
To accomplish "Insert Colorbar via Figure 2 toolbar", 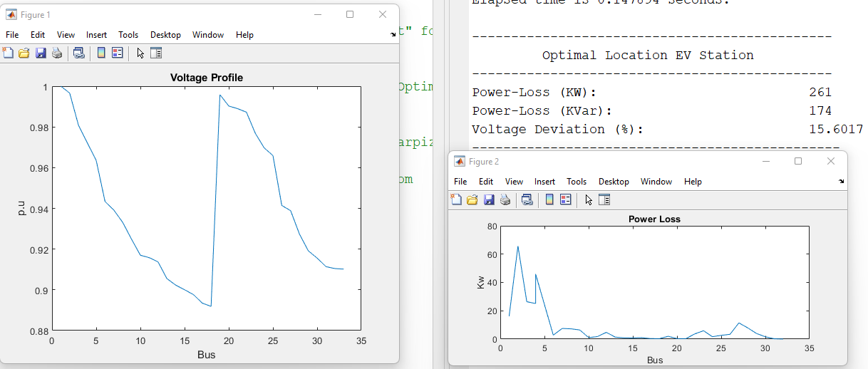I will [x=549, y=199].
